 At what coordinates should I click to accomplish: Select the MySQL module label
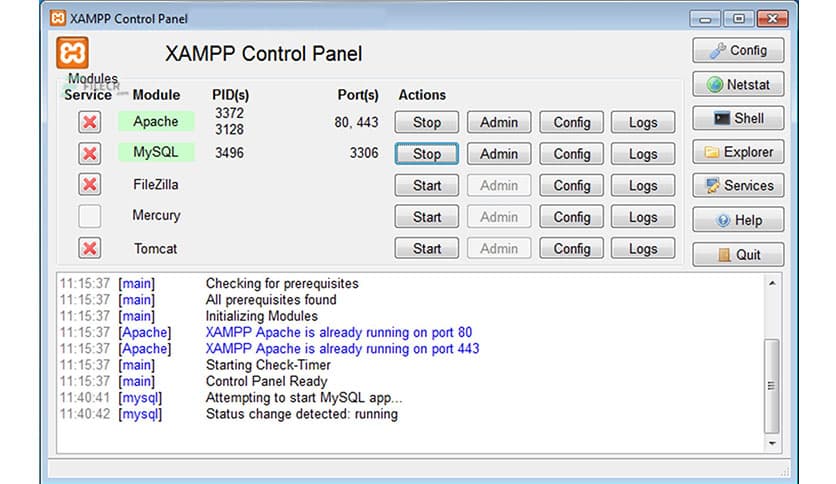(156, 152)
